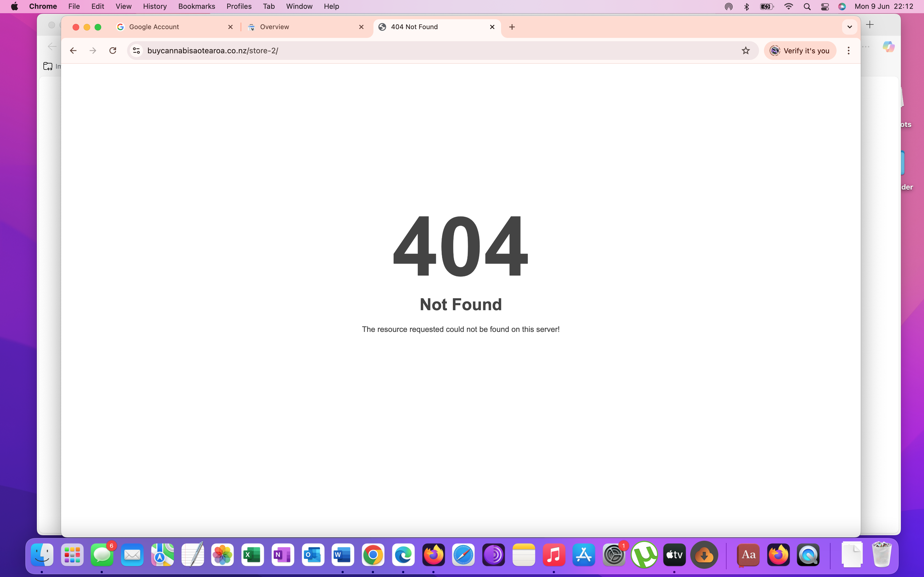Open the History menu
This screenshot has height=577, width=924.
point(155,7)
